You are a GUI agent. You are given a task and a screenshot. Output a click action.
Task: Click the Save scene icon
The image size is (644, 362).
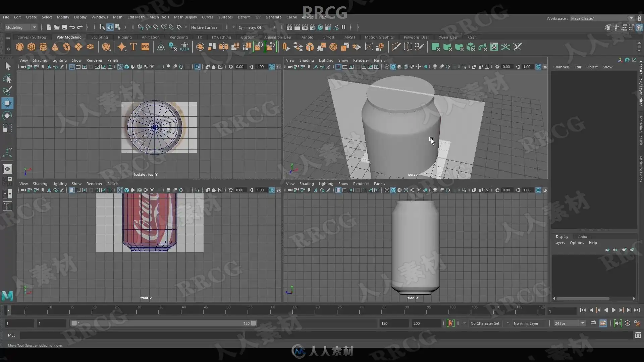coord(64,27)
